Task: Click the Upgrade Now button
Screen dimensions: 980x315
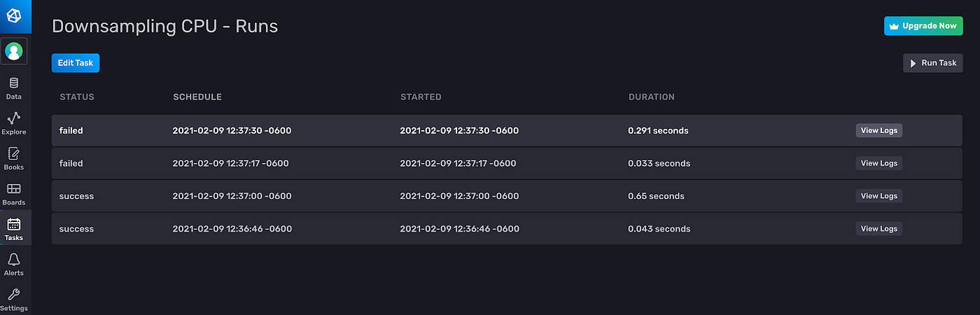Action: 923,26
